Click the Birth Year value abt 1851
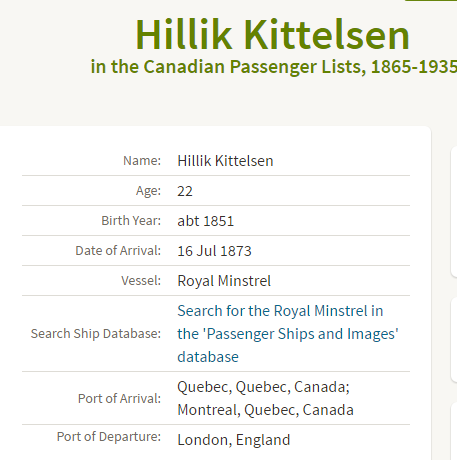The width and height of the screenshot is (457, 460). (206, 221)
